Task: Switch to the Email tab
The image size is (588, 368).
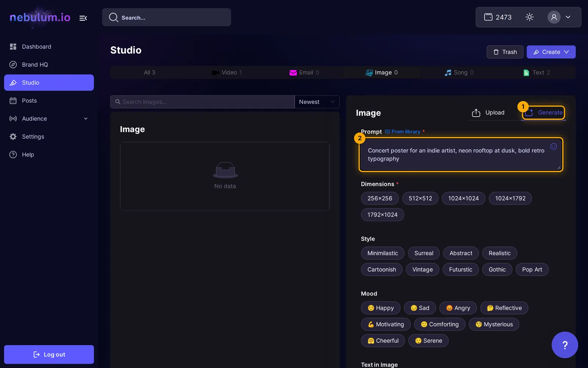Action: [x=304, y=72]
